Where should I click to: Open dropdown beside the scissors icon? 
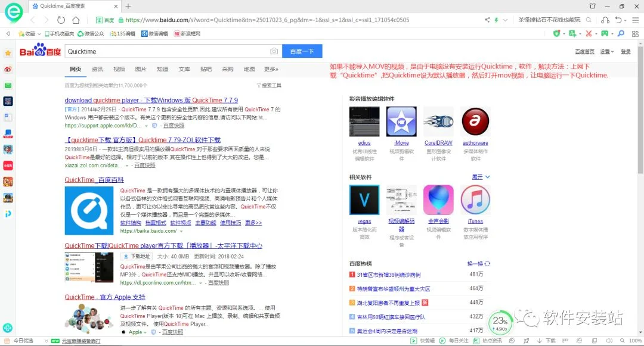pyautogui.click(x=596, y=34)
